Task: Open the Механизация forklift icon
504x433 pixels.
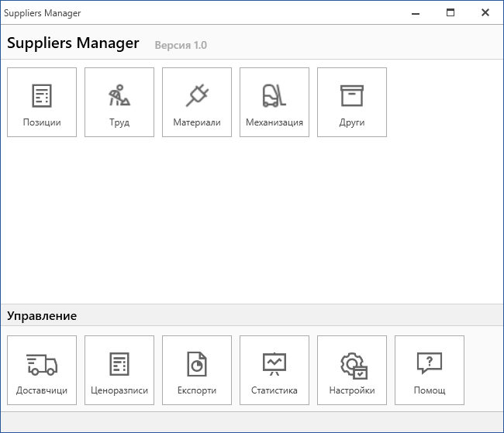Action: (x=274, y=95)
